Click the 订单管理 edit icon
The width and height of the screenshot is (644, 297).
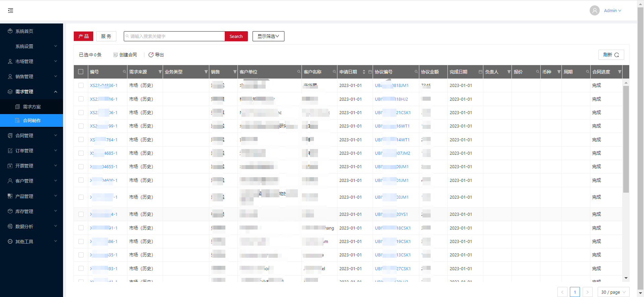click(10, 151)
